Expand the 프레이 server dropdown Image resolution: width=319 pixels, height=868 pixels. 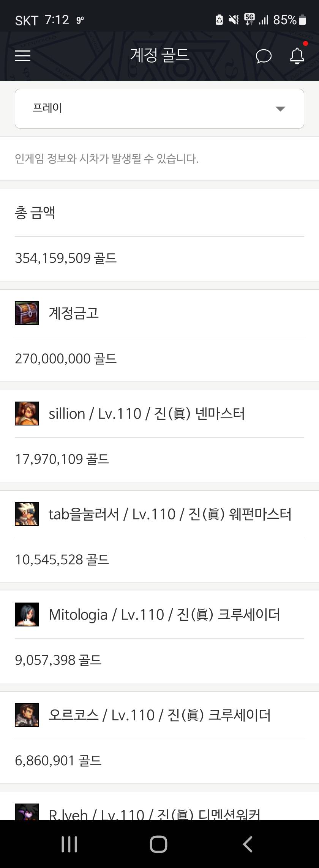tap(159, 109)
